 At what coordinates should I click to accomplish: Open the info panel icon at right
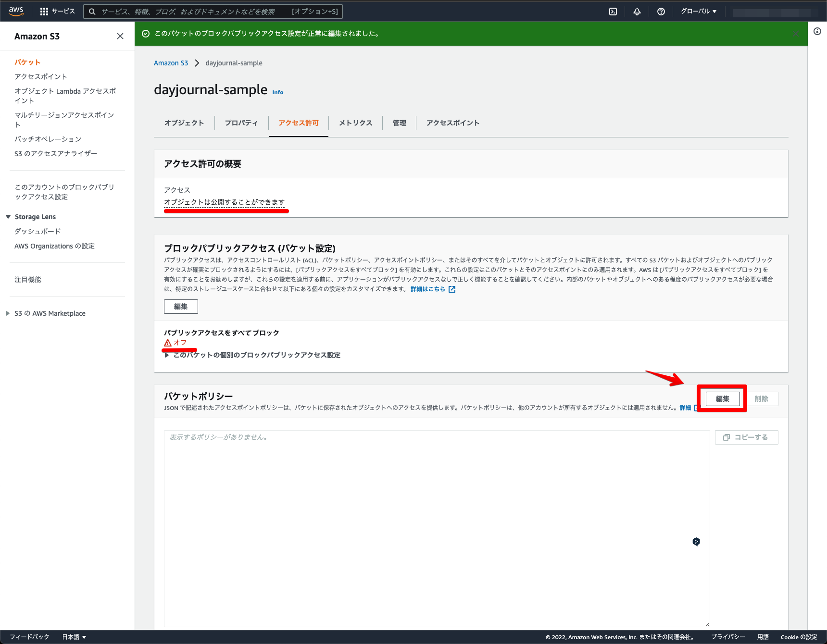[x=817, y=31]
